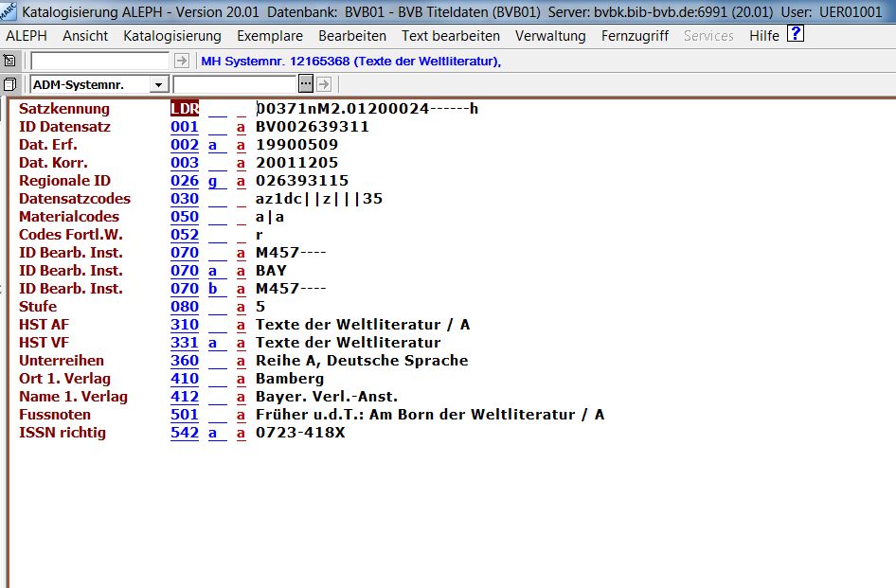Click the MARC application icon in title bar
The image size is (896, 588).
click(x=9, y=11)
